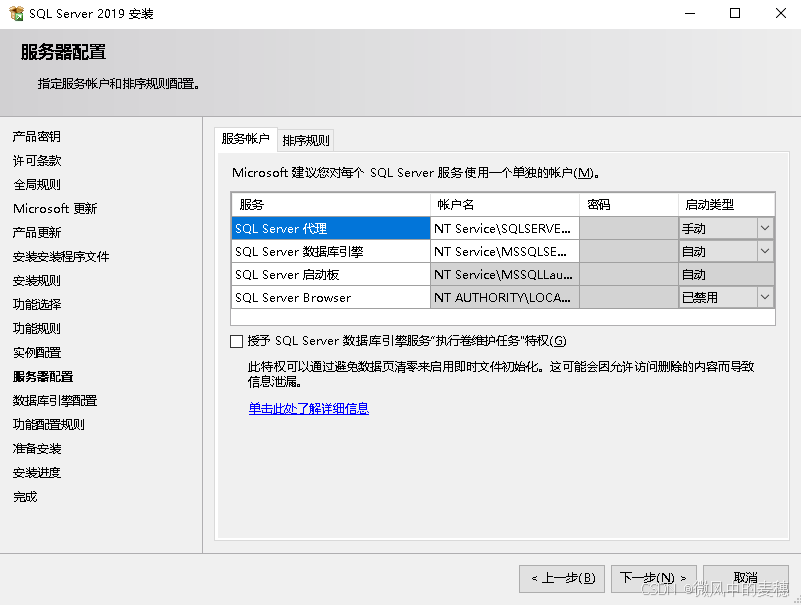The height and width of the screenshot is (605, 801).
Task: Click the 功能选择 step in sidebar
Action: [37, 305]
